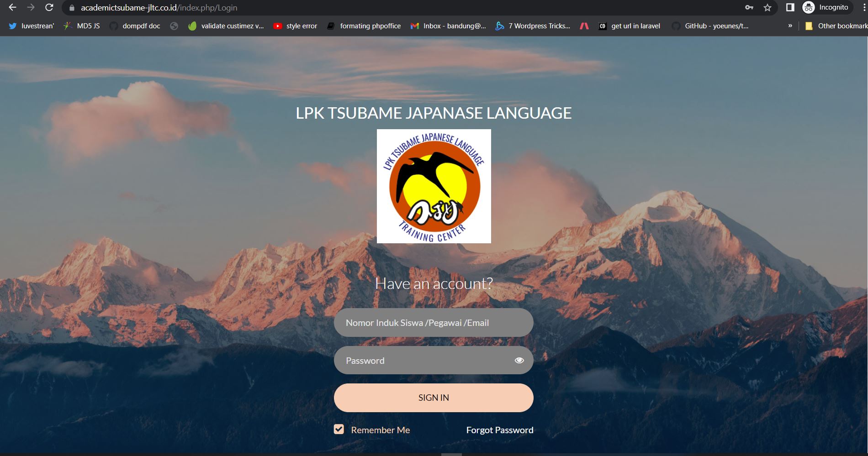This screenshot has width=868, height=456.
Task: Open the style error YouTube bookmark
Action: [x=295, y=26]
